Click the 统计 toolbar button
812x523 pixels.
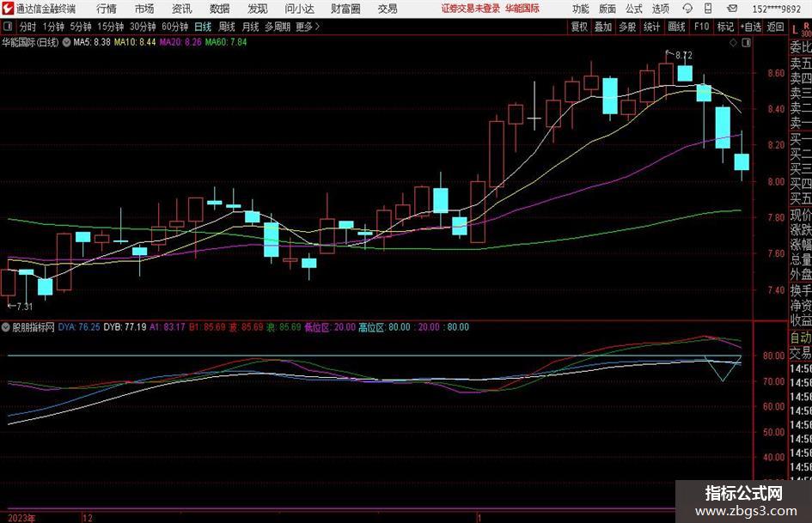click(652, 27)
